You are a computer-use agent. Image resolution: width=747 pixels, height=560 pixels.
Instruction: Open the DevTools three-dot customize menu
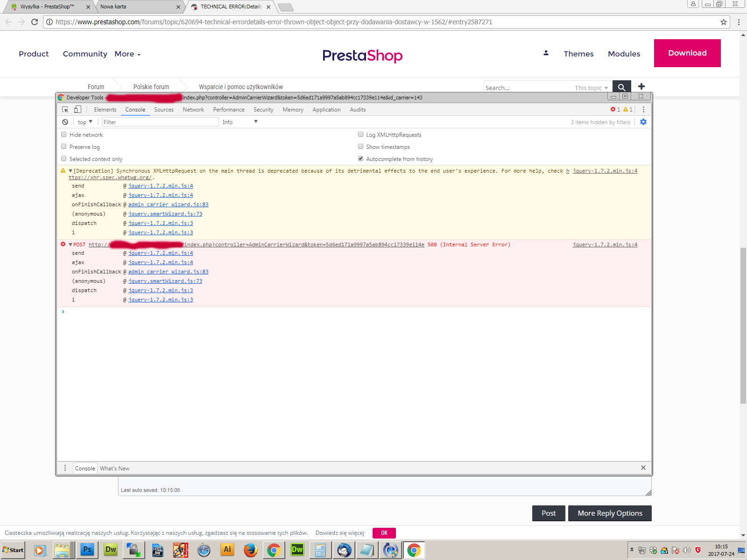pos(643,110)
